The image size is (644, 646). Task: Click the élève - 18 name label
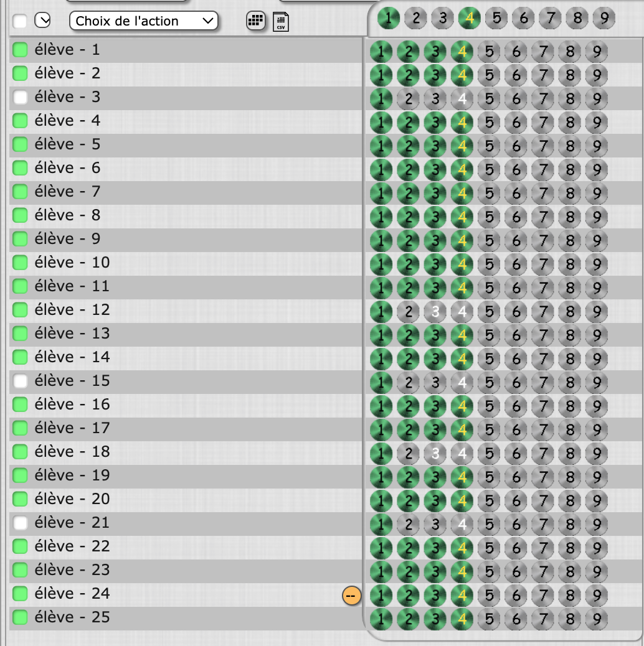coord(70,452)
